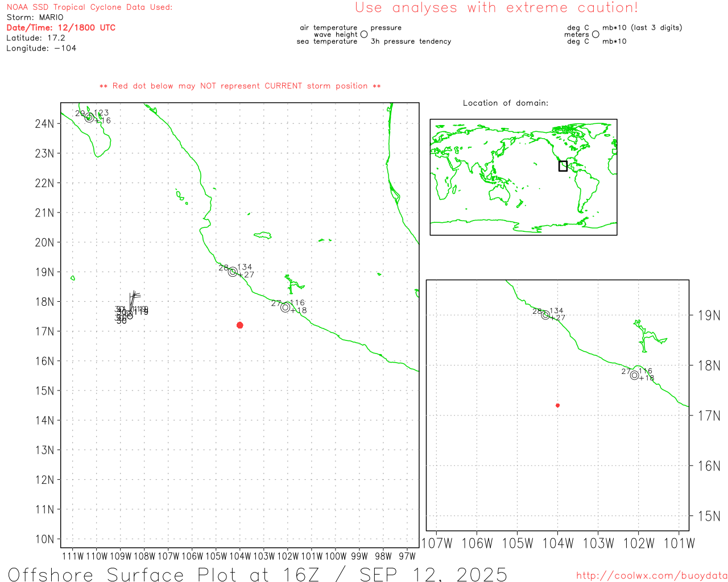
Task: Click the 'Storm: MARIO' text
Action: pyautogui.click(x=35, y=18)
